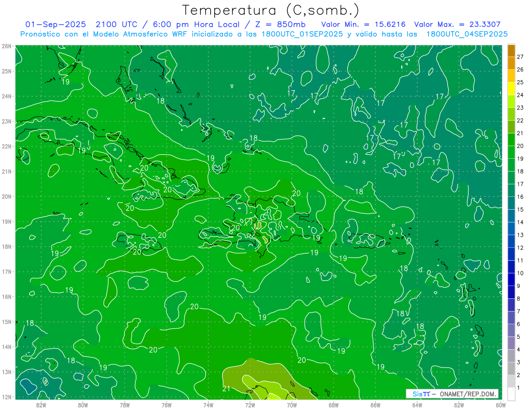
Task: Click the 'Temperatura (C,somb.)' map title
Action: click(270, 10)
